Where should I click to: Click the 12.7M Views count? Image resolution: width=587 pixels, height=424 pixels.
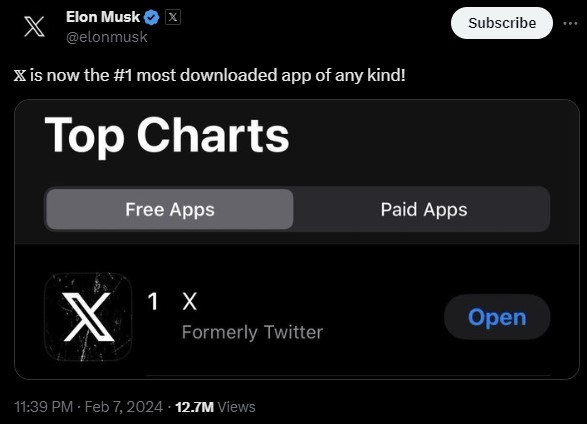pyautogui.click(x=215, y=407)
